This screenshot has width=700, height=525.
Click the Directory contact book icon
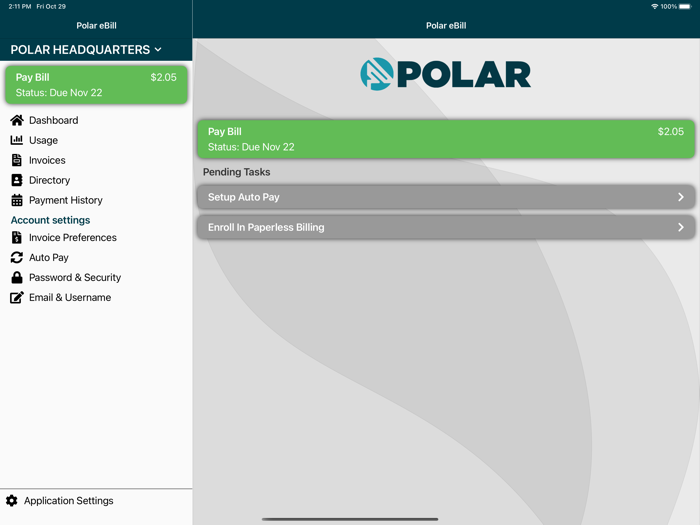pyautogui.click(x=17, y=180)
